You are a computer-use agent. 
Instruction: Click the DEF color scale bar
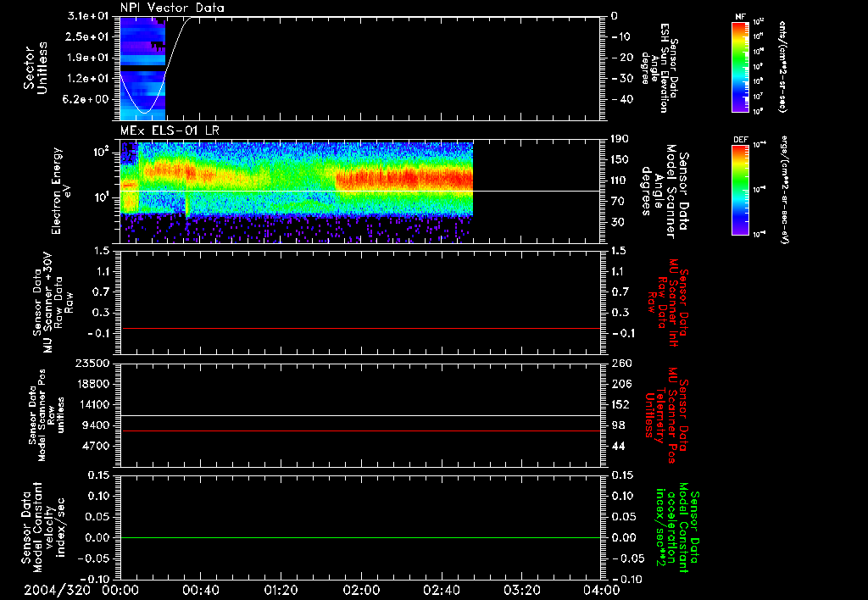[x=740, y=190]
